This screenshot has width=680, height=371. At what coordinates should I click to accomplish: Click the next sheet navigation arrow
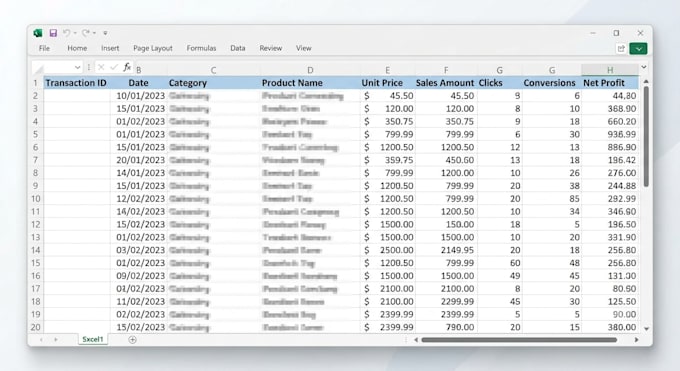tap(56, 340)
